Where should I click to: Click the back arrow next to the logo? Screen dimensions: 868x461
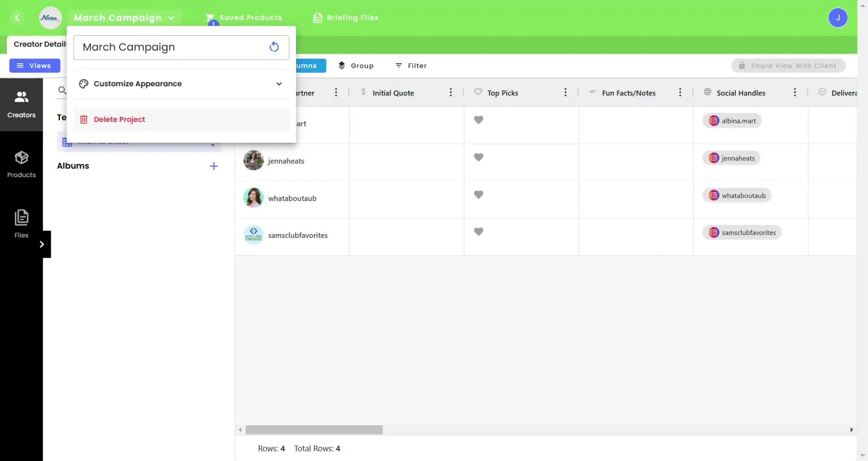[x=18, y=18]
